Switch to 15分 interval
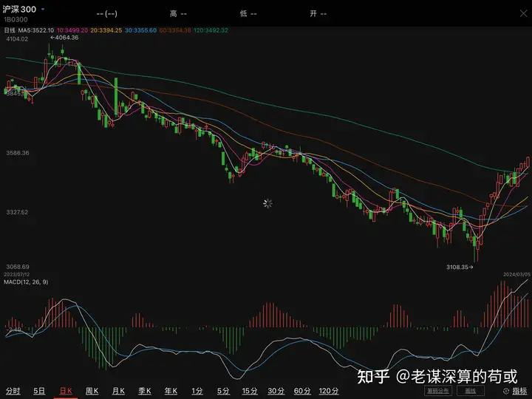 coord(250,391)
